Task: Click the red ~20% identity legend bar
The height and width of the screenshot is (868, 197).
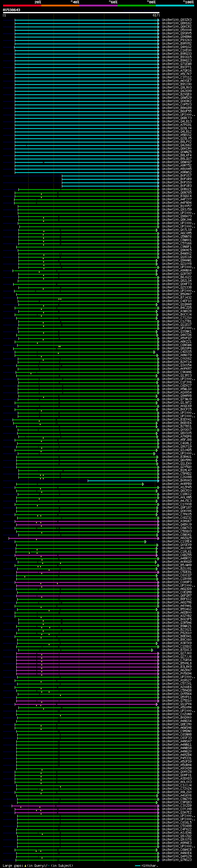Action: coord(22,6)
